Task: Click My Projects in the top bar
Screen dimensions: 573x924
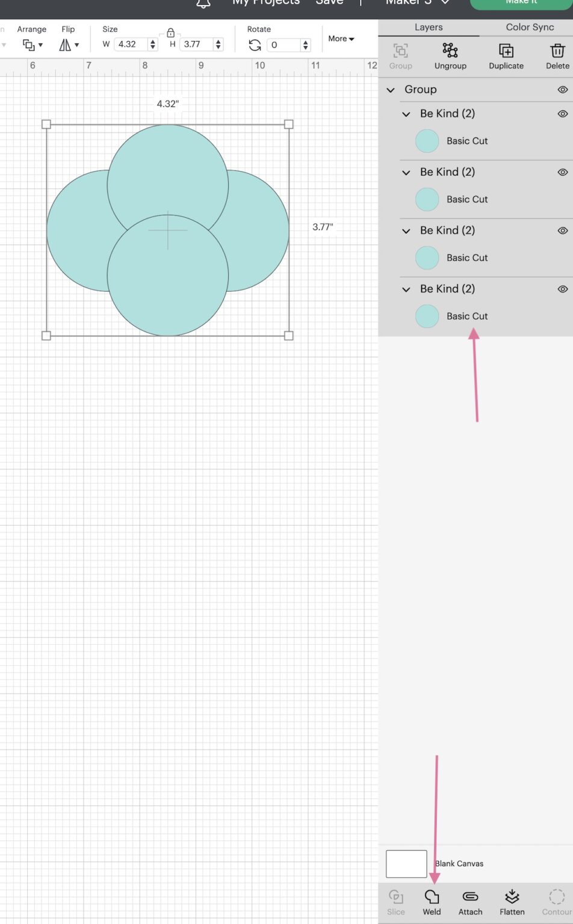Action: (265, 3)
